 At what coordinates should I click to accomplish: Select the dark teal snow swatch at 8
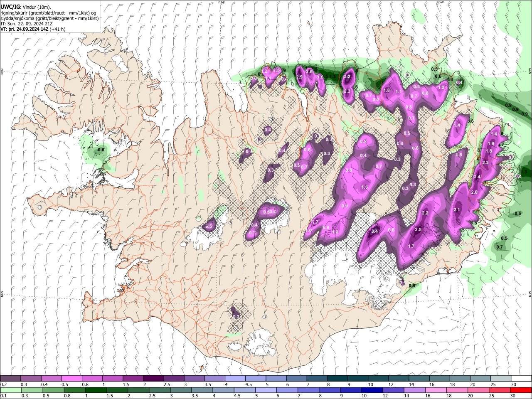point(337,379)
